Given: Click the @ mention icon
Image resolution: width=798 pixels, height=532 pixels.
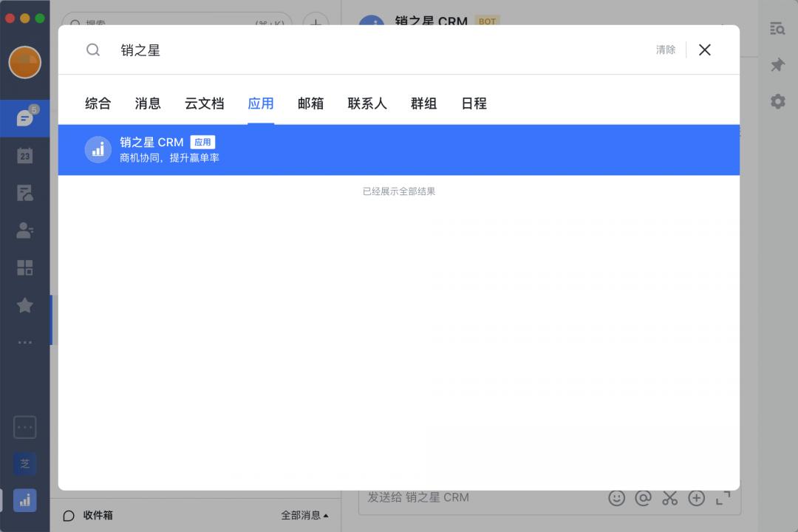Looking at the screenshot, I should pyautogui.click(x=644, y=498).
